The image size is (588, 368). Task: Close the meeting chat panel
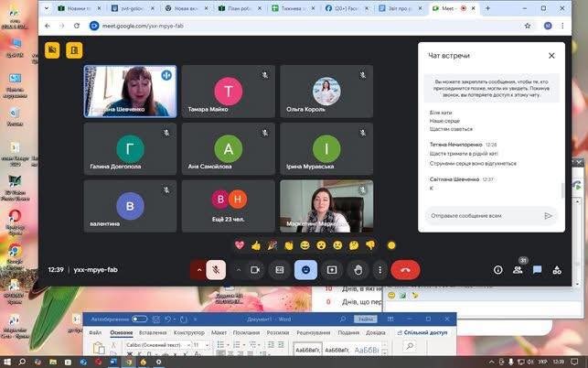[551, 56]
